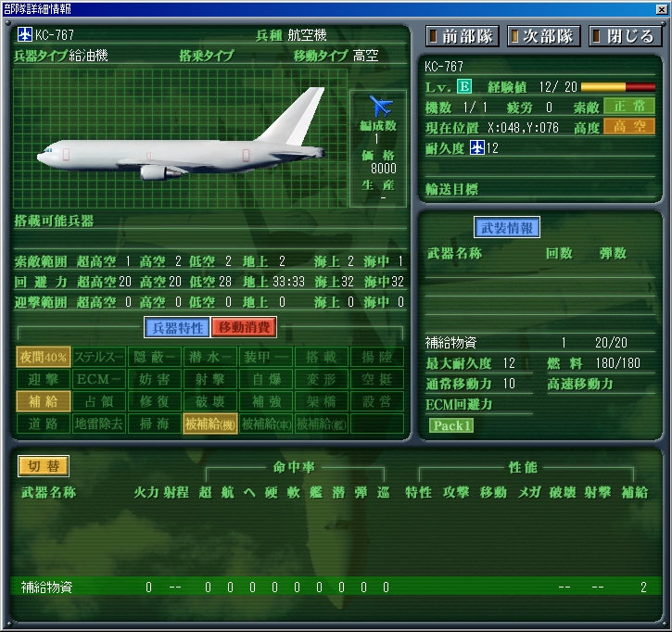Viewport: 672px width, 632px height.
Task: Click the 正常 search status indicator
Action: (x=629, y=107)
